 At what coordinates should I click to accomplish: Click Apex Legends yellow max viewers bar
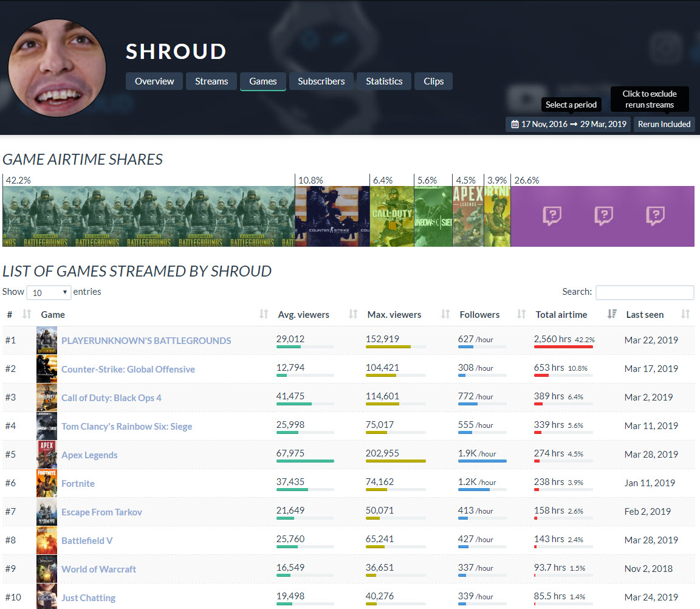tap(396, 461)
